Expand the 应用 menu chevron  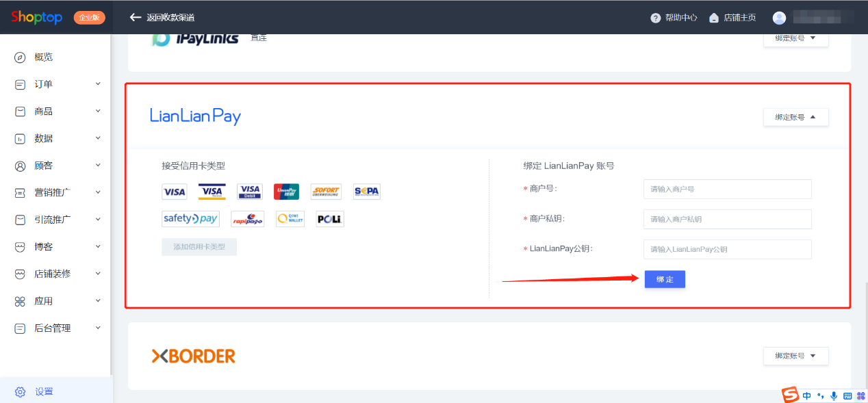98,300
